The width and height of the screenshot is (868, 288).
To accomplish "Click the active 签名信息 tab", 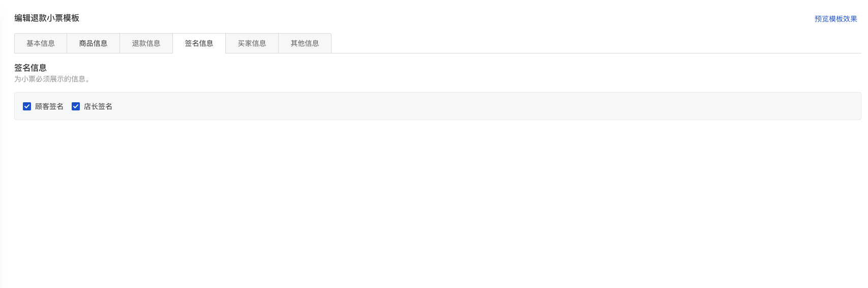I will pyautogui.click(x=199, y=43).
